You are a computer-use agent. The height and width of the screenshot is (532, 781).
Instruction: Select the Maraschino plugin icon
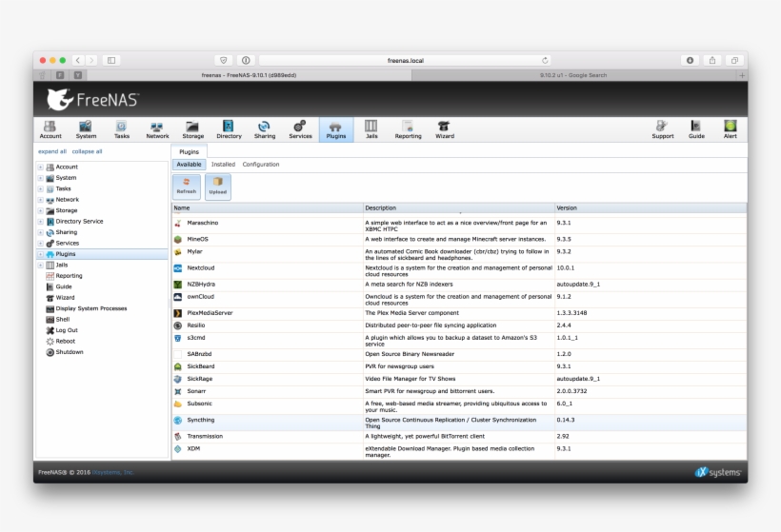point(178,224)
